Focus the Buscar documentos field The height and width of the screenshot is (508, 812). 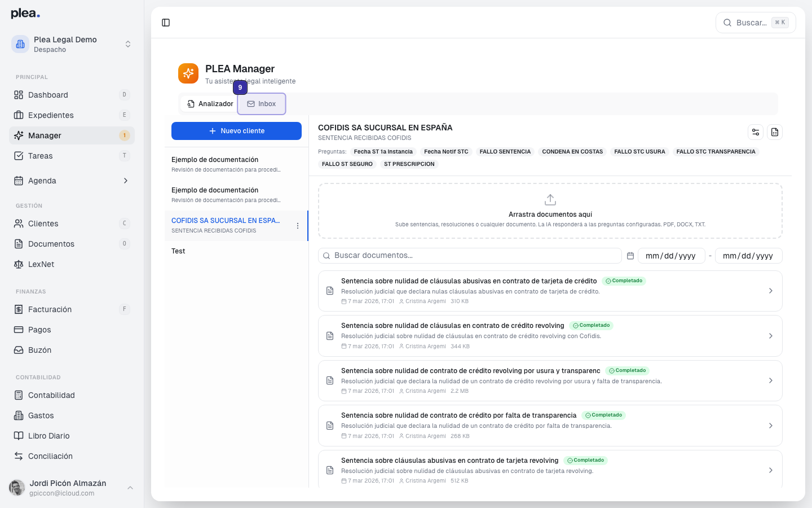(470, 256)
